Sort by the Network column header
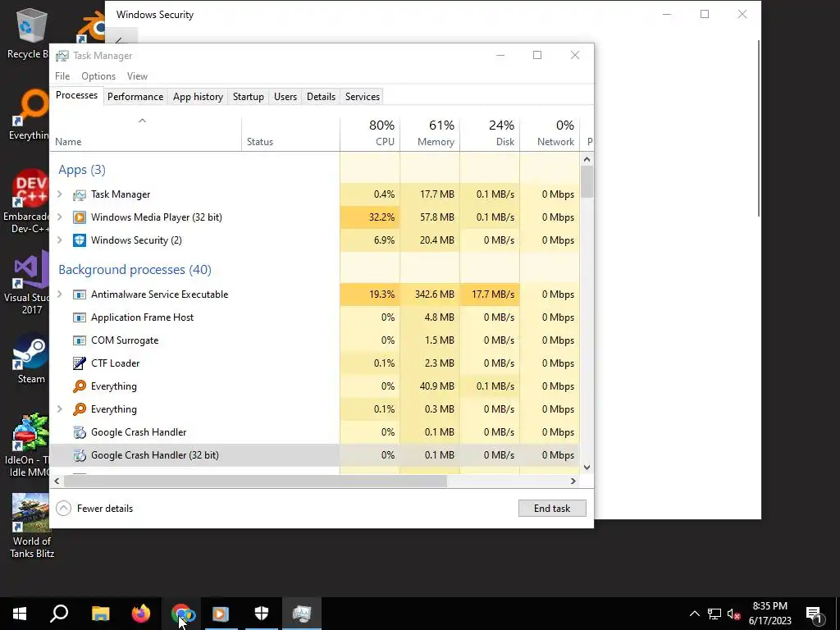840x630 pixels. 550,134
